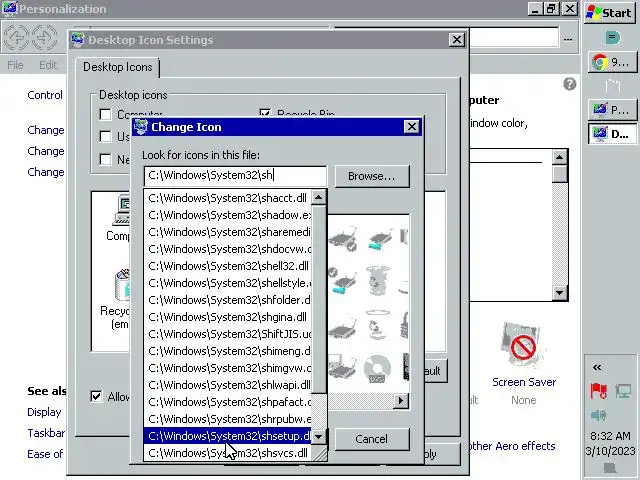Toggle the Network checkbox
Image resolution: width=640 pixels, height=480 pixels.
[105, 159]
